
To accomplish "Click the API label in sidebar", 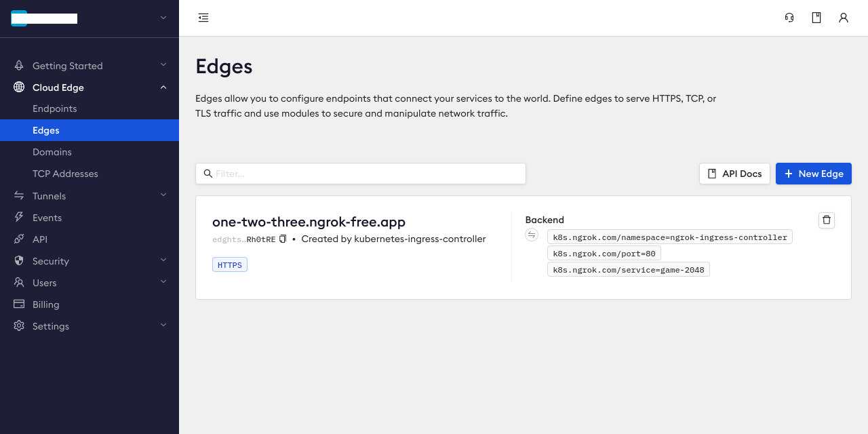I will (40, 239).
